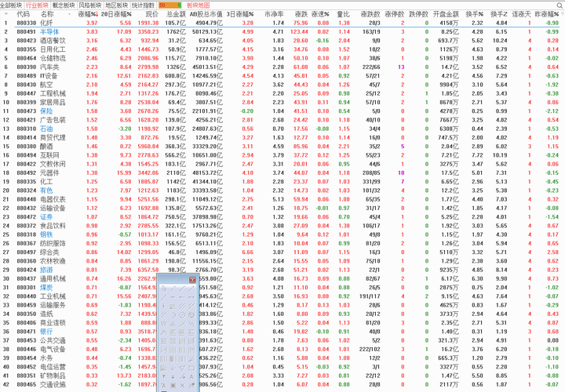This screenshot has height=392, width=565.
Task: Open the blue 有色 sector link
Action: [46, 191]
